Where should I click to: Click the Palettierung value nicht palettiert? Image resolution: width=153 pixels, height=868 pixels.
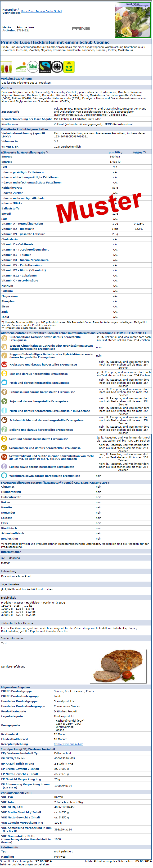pos(63,851)
